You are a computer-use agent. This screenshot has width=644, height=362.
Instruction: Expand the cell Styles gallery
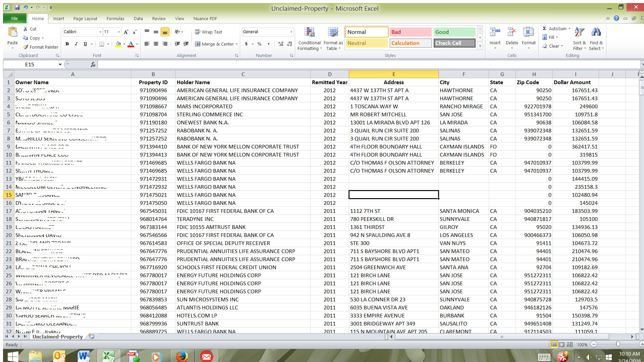pos(480,47)
